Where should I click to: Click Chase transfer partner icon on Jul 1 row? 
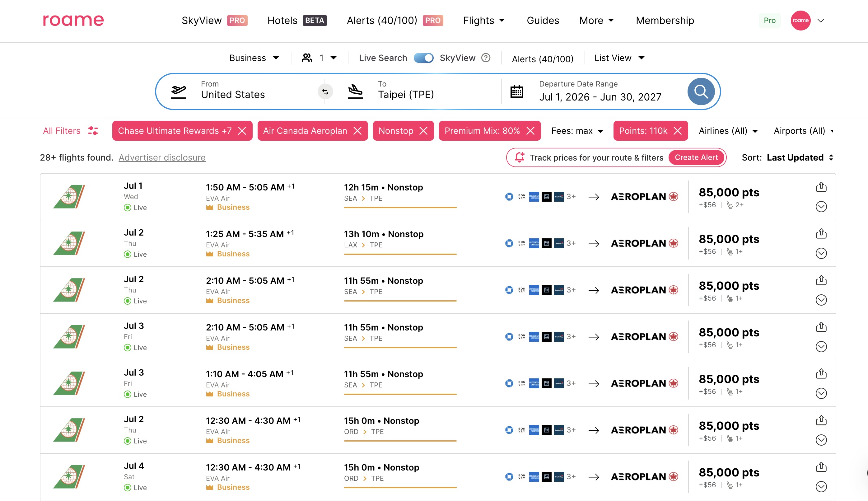(x=509, y=196)
